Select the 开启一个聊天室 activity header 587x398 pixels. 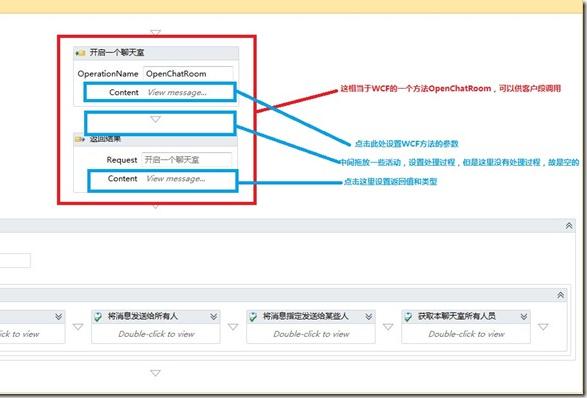pos(156,53)
